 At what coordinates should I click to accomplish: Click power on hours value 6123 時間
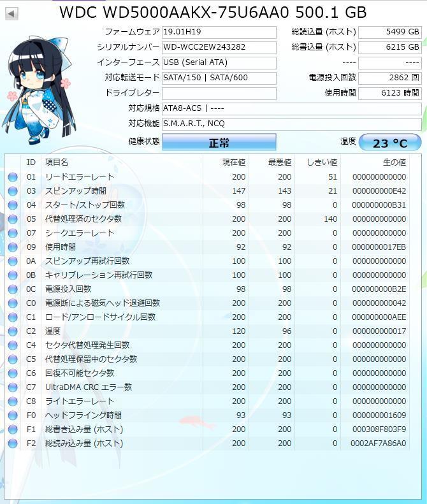coord(389,93)
